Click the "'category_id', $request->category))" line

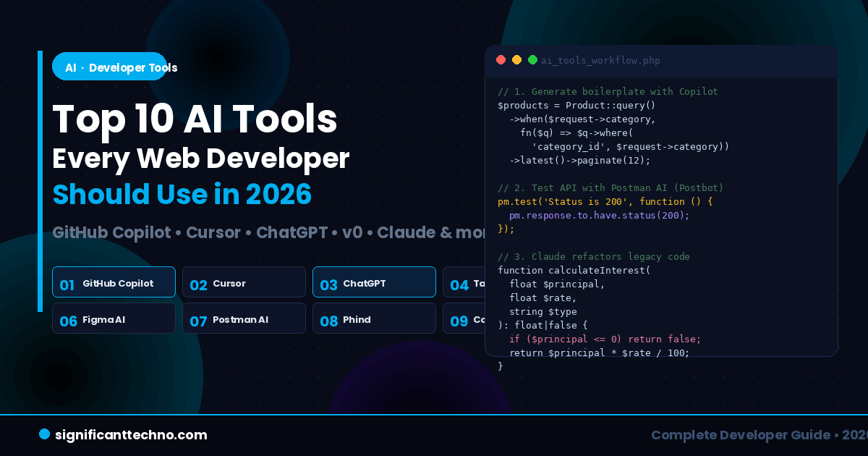pyautogui.click(x=630, y=147)
